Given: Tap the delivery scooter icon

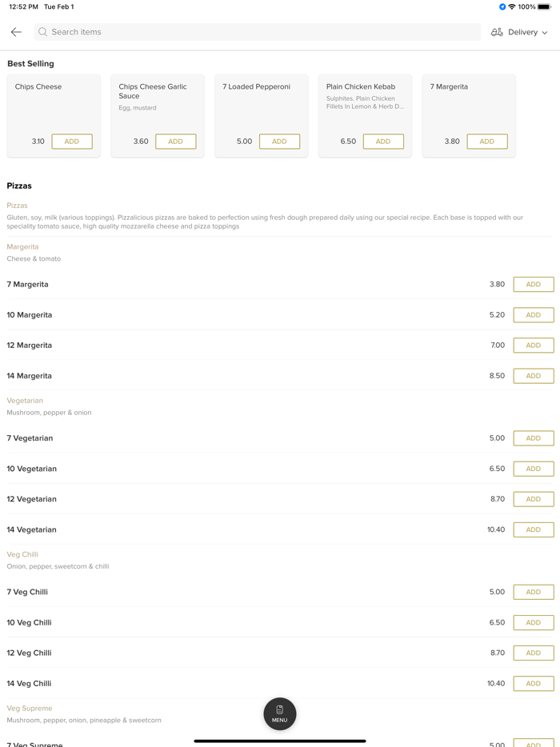Looking at the screenshot, I should pos(497,32).
